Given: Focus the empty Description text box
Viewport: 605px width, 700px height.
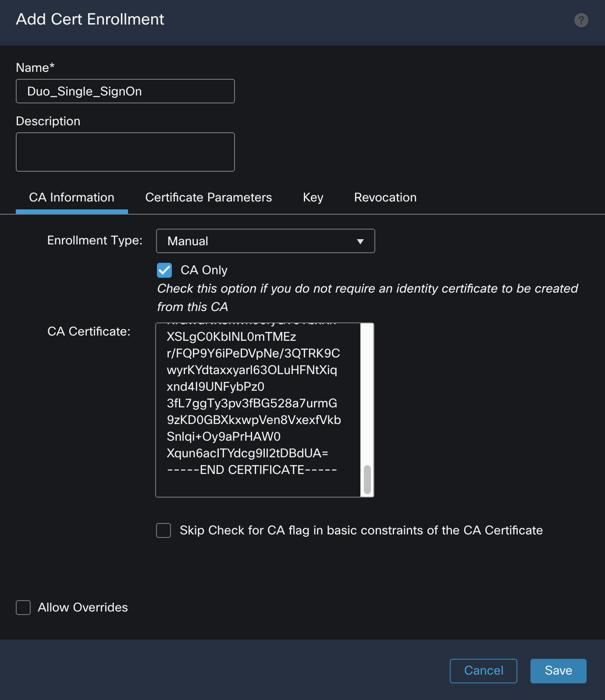Looking at the screenshot, I should pyautogui.click(x=125, y=152).
